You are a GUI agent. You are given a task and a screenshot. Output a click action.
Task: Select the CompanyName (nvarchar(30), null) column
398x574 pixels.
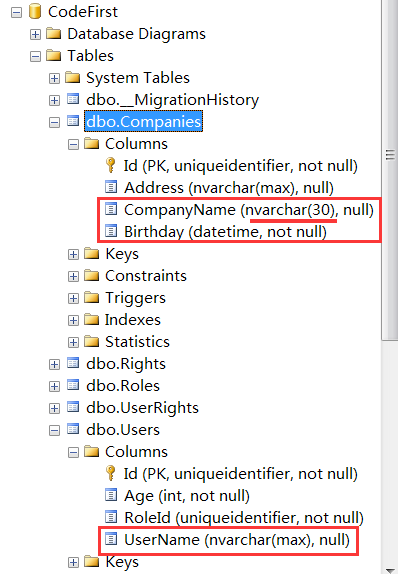coord(249,210)
